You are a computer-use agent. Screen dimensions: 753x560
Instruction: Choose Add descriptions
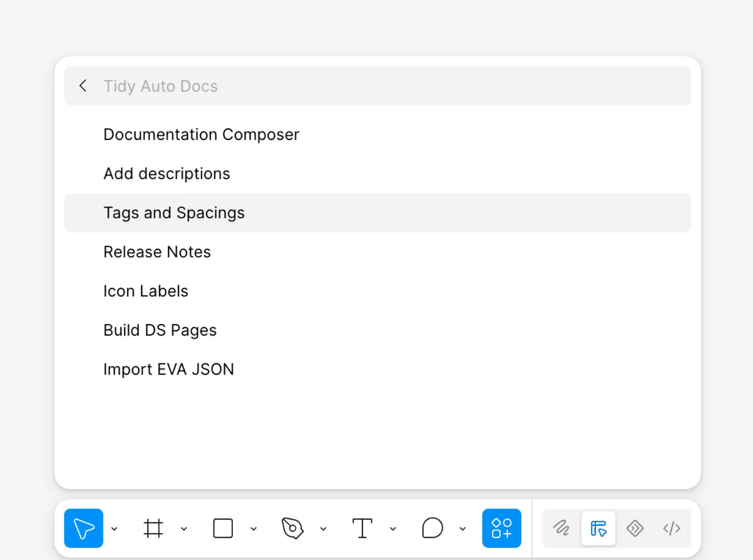[x=377, y=174]
